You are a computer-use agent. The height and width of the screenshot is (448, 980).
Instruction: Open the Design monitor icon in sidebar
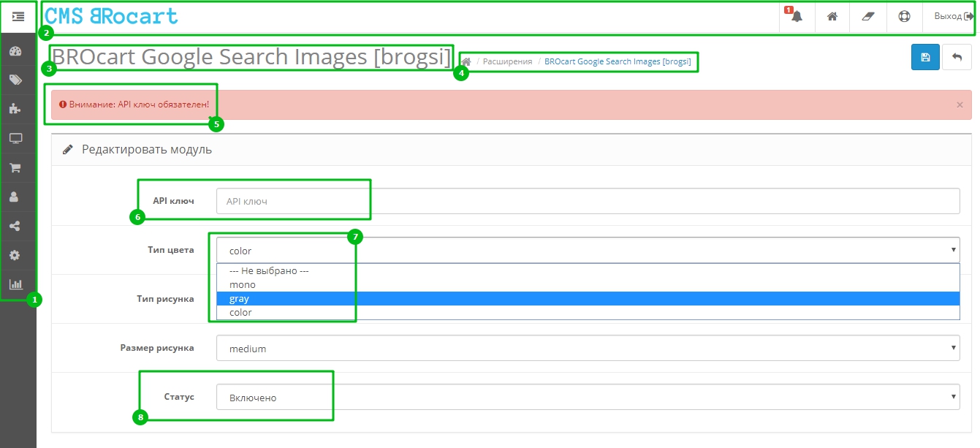(x=15, y=138)
